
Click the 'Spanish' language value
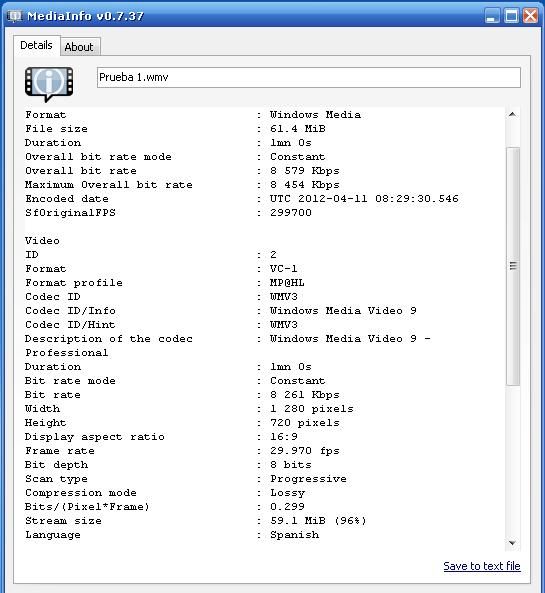click(294, 534)
